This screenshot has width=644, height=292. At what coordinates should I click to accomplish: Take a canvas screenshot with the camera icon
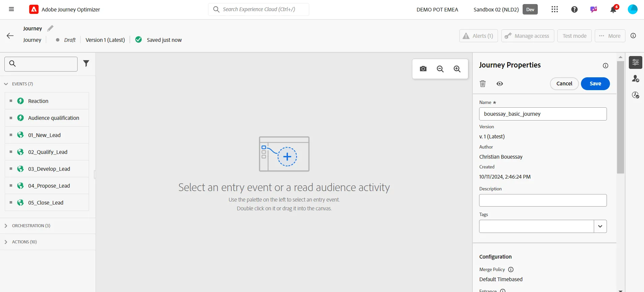pos(423,69)
